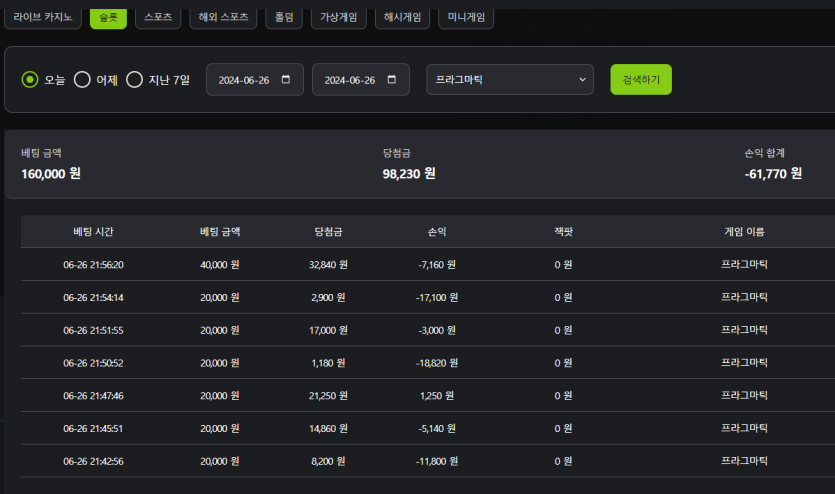Click the -5,140 원 profit cell
835x494 pixels.
click(437, 429)
